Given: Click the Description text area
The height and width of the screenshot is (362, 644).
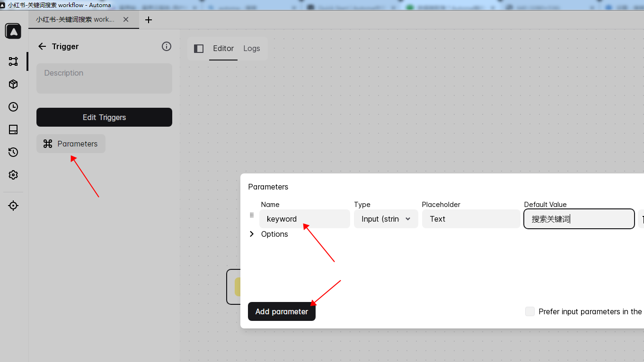Looking at the screenshot, I should [104, 78].
